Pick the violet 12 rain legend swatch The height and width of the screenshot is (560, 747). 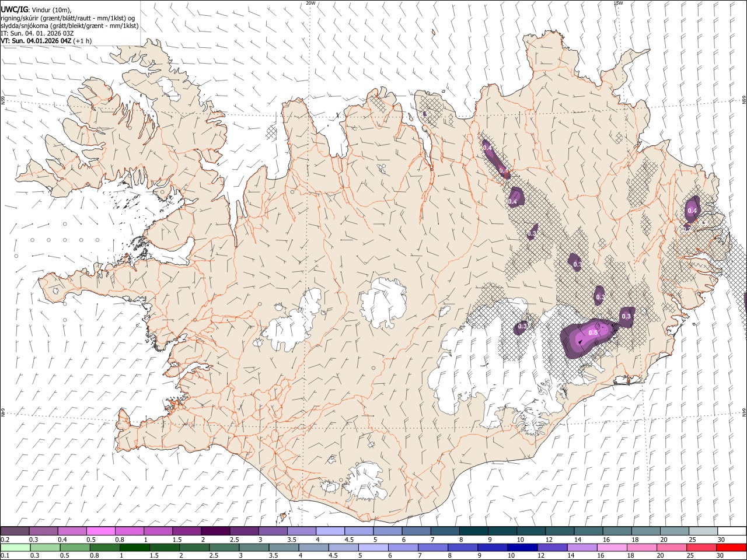(552, 547)
